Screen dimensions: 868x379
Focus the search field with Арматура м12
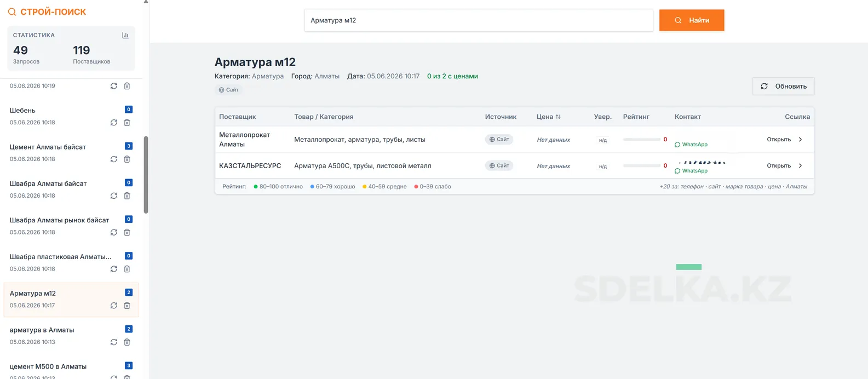pyautogui.click(x=479, y=20)
